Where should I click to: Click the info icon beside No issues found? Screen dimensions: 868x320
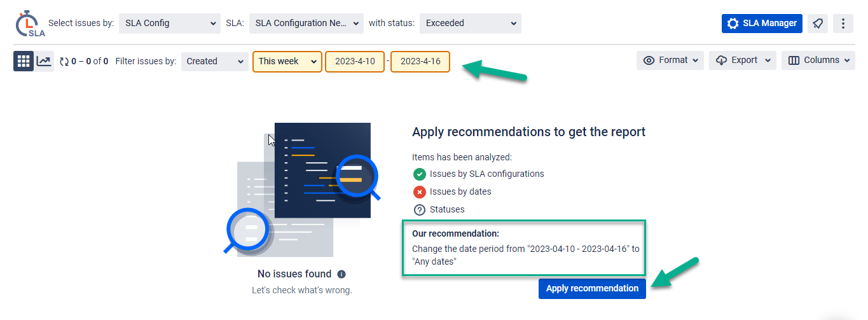341,274
